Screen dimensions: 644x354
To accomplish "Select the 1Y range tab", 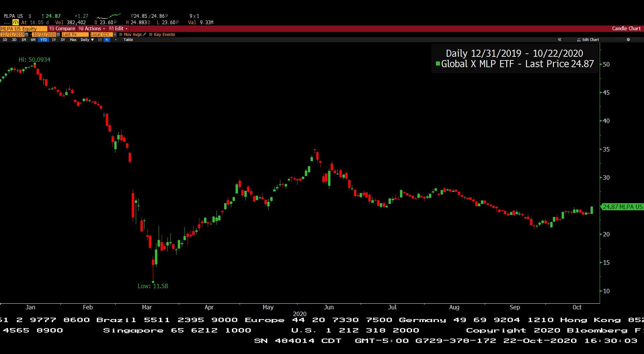I will (54, 40).
